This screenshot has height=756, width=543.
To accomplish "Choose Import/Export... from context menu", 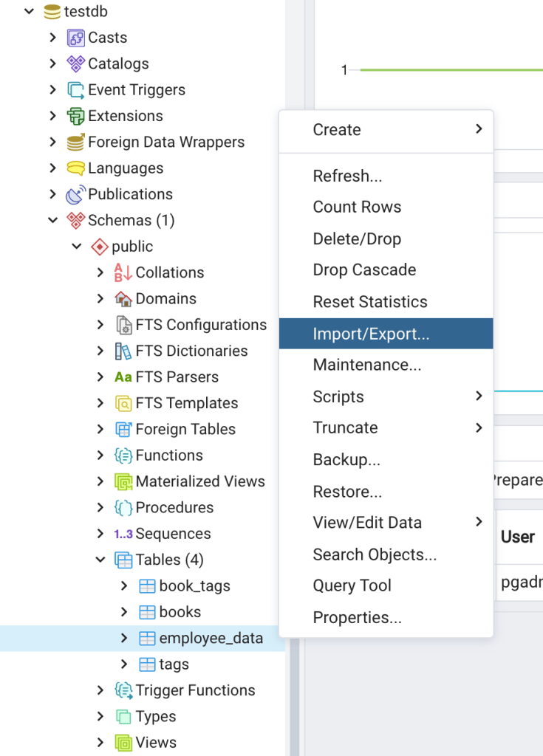I will pos(371,334).
